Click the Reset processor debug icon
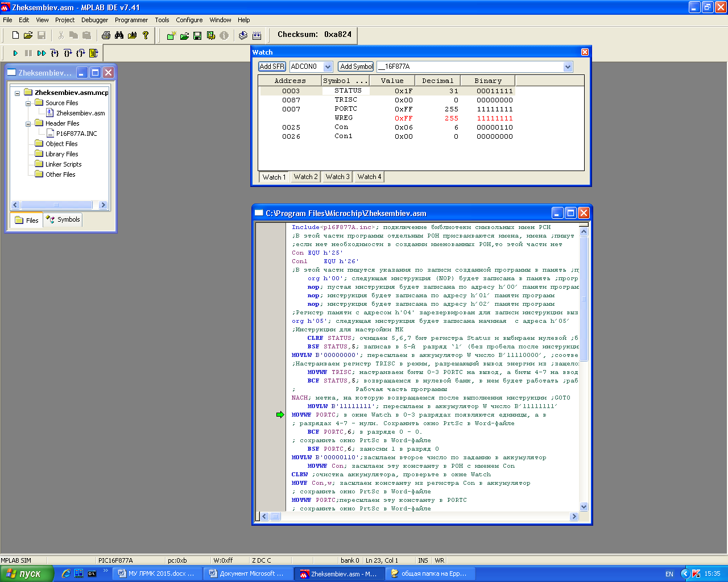This screenshot has width=728, height=582. click(94, 53)
